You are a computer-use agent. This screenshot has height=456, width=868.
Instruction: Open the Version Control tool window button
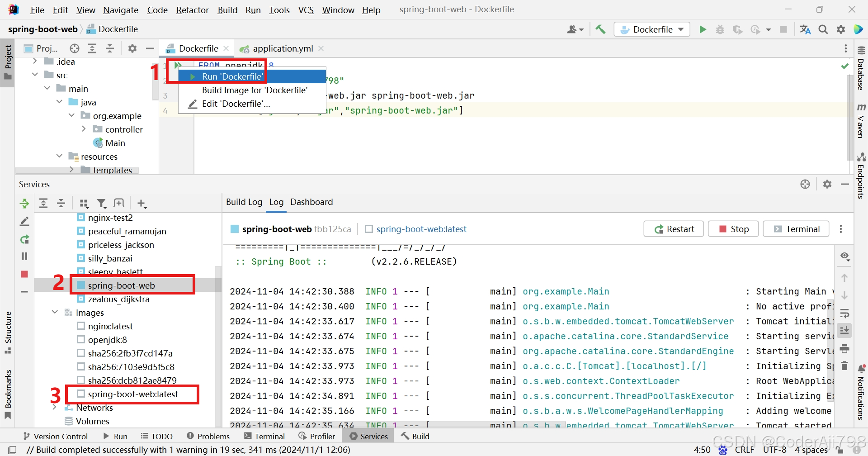tap(56, 436)
